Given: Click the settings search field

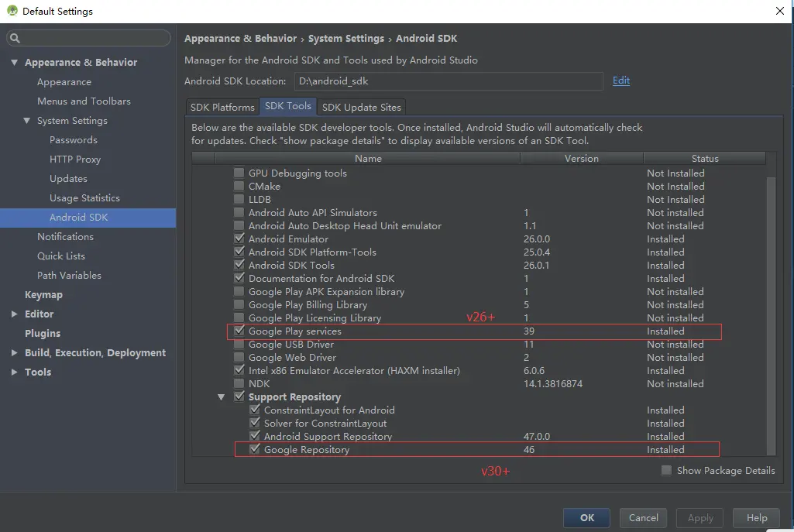Looking at the screenshot, I should (x=88, y=38).
